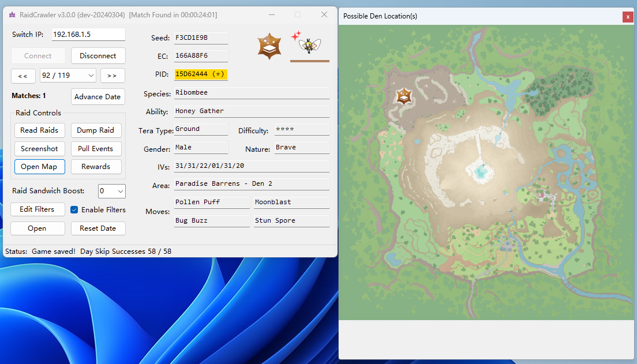
Task: Click the RaidCrawler app icon in title bar
Action: tap(10, 14)
